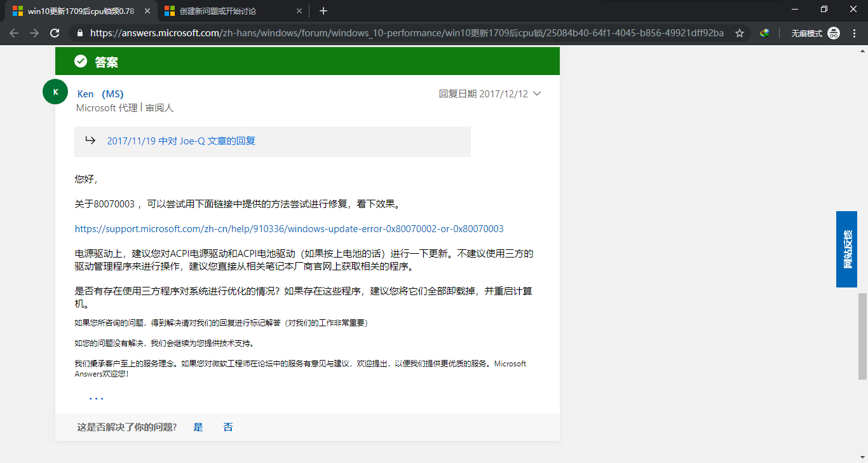Click the padlock site security icon
Image resolution: width=868 pixels, height=463 pixels.
pos(79,33)
